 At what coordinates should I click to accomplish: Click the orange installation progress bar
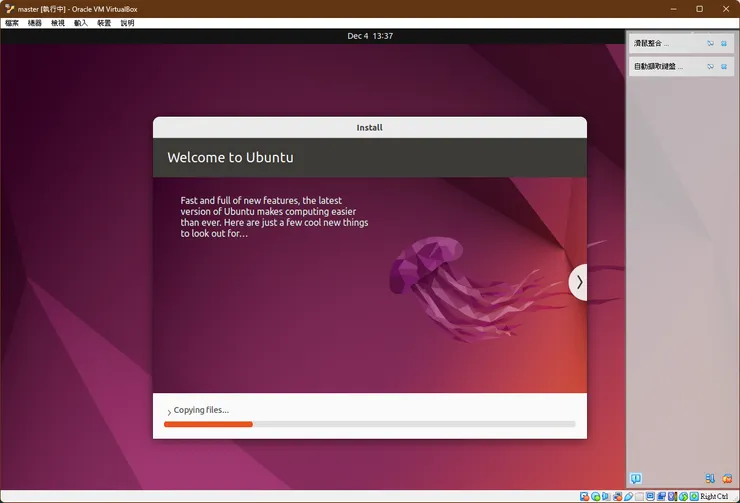point(208,424)
